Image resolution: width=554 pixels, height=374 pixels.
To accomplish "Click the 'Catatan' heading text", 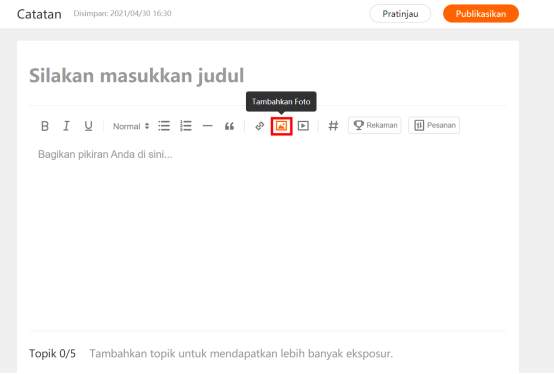I will point(39,14).
